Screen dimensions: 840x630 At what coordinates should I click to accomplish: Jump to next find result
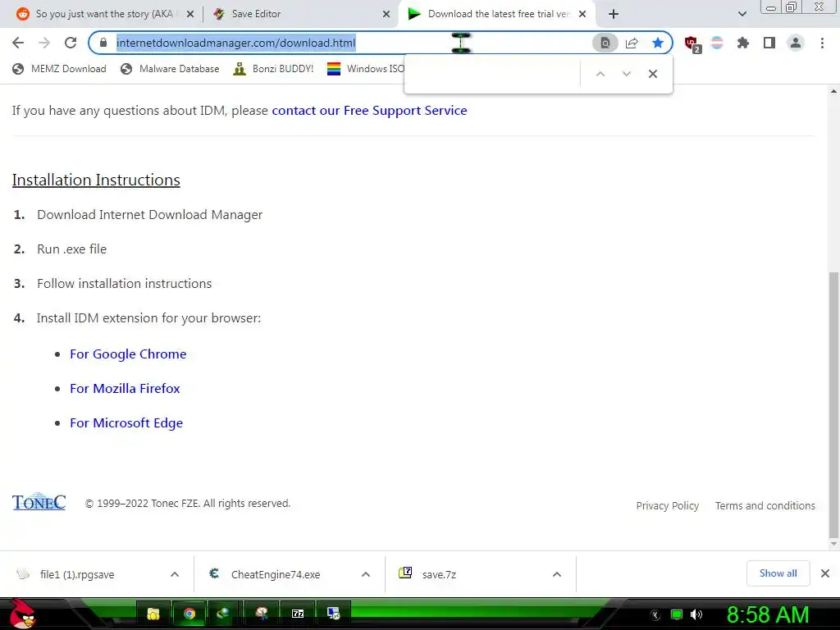coord(626,74)
